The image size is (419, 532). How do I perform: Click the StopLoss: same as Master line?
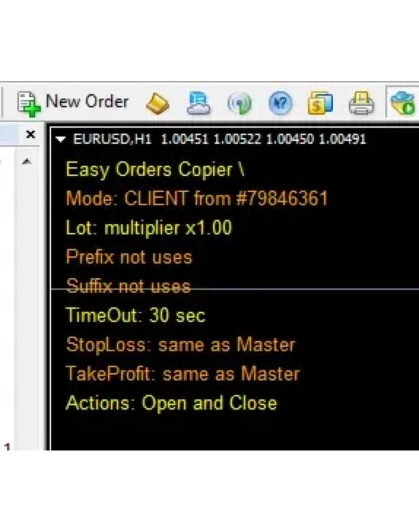tap(180, 345)
